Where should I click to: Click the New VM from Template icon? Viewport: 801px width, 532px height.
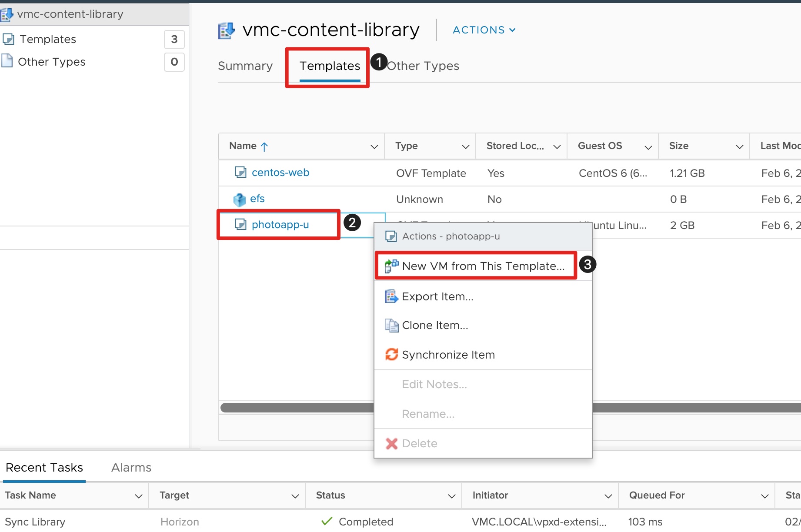391,266
